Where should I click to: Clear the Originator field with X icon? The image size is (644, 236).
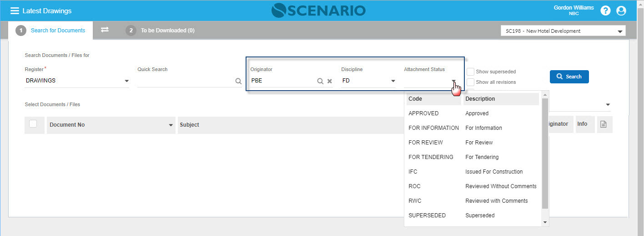tap(330, 81)
